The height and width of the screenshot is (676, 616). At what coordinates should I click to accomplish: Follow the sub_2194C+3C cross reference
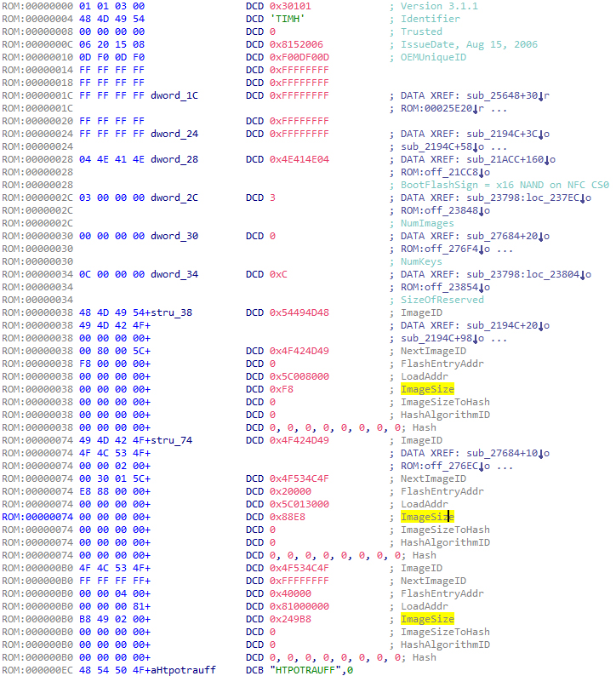[502, 134]
